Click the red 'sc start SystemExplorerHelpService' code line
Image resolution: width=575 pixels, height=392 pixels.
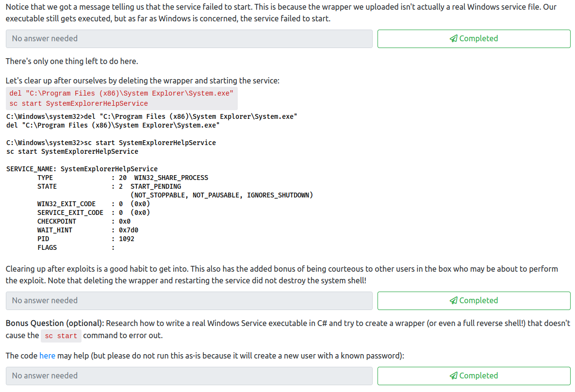click(79, 103)
